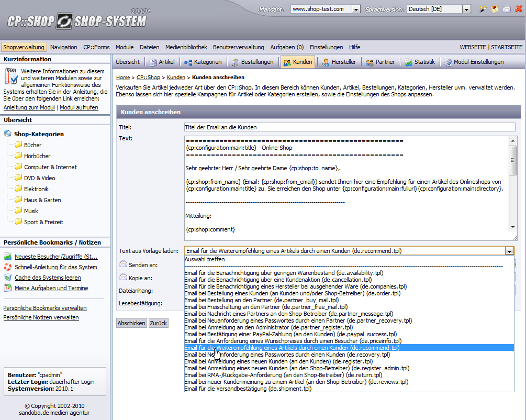
Task: Switch to the Kunden tab
Action: coord(298,62)
